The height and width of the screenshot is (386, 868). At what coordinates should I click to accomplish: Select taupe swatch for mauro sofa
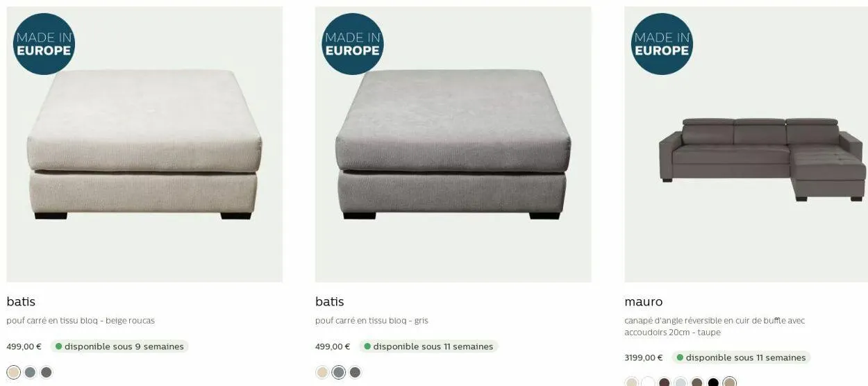[x=729, y=382]
